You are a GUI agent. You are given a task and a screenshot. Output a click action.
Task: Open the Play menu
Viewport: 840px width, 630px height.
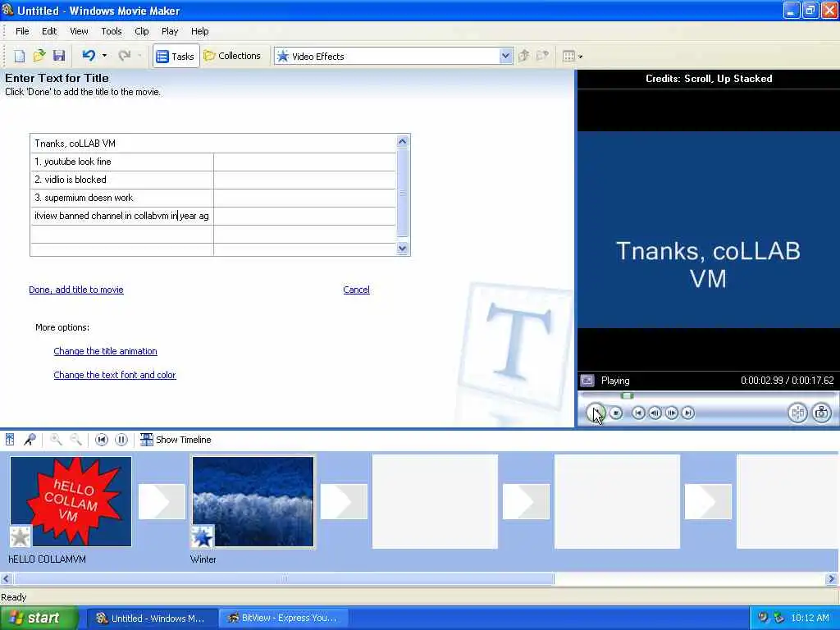[x=170, y=31]
